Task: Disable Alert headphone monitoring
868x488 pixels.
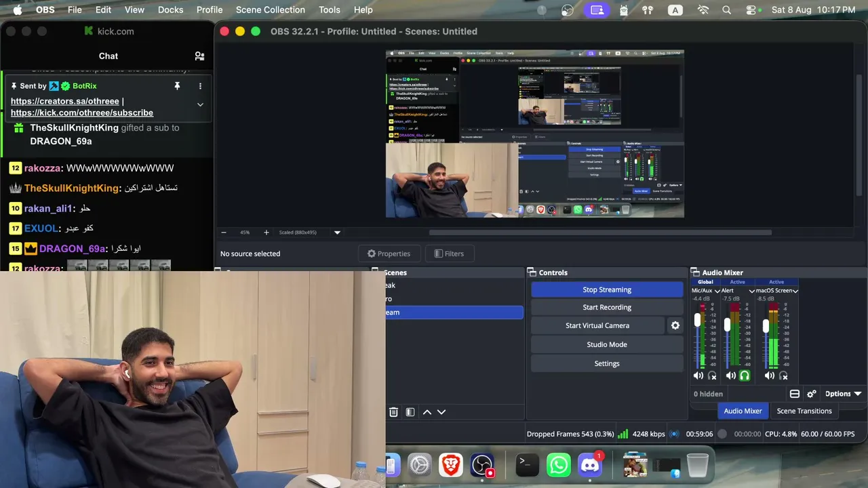Action: click(x=745, y=375)
